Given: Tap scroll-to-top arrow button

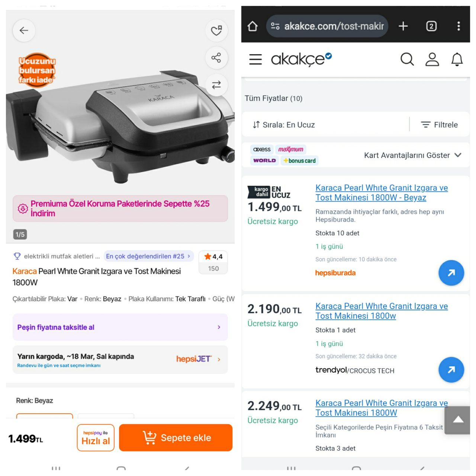Looking at the screenshot, I should click(x=458, y=420).
